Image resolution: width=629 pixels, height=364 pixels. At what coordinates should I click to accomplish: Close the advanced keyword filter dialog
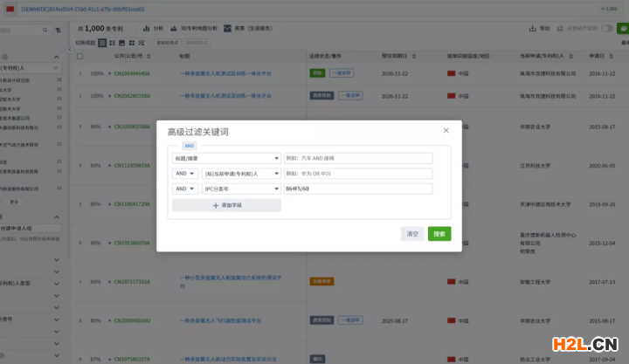(x=446, y=130)
